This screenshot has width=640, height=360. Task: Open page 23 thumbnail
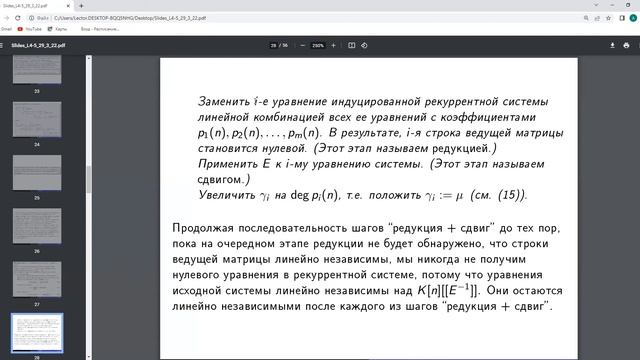pyautogui.click(x=37, y=70)
